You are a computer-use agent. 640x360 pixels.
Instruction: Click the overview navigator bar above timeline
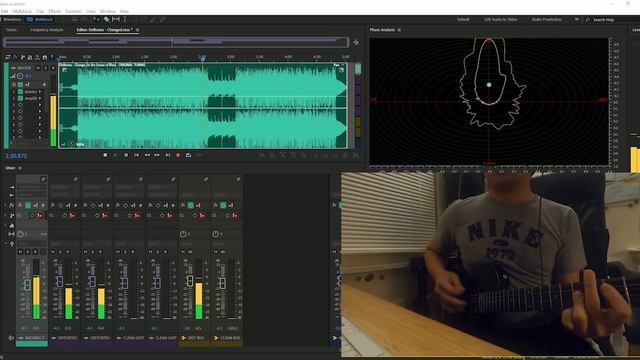[176, 42]
